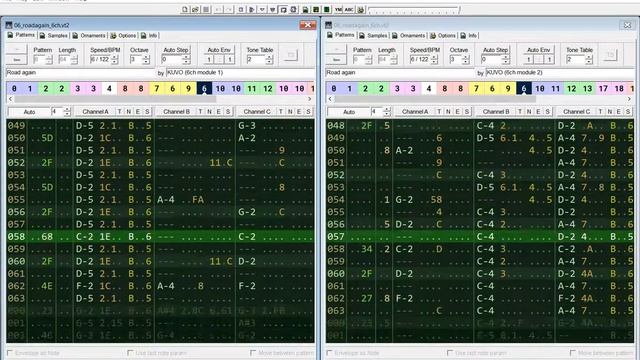The height and width of the screenshot is (360, 640).
Task: Click Tone Table spinner arrows in right window
Action: [x=589, y=60]
